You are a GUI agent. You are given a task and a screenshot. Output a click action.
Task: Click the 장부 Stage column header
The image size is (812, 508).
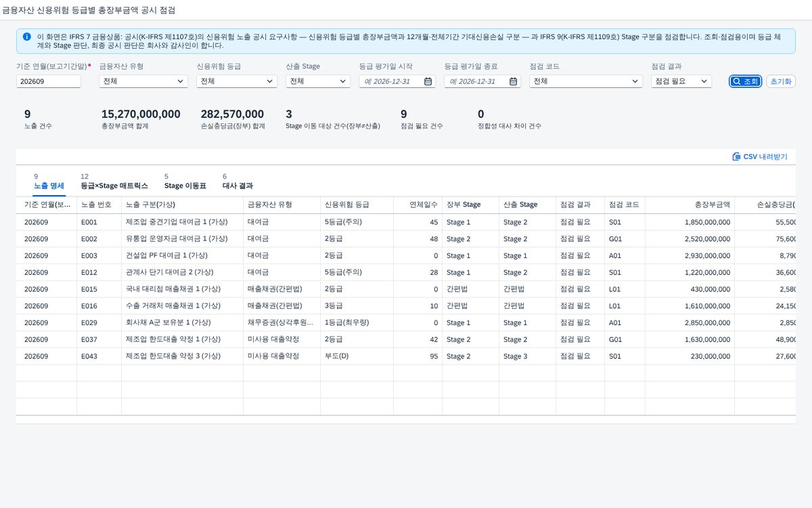pyautogui.click(x=470, y=205)
